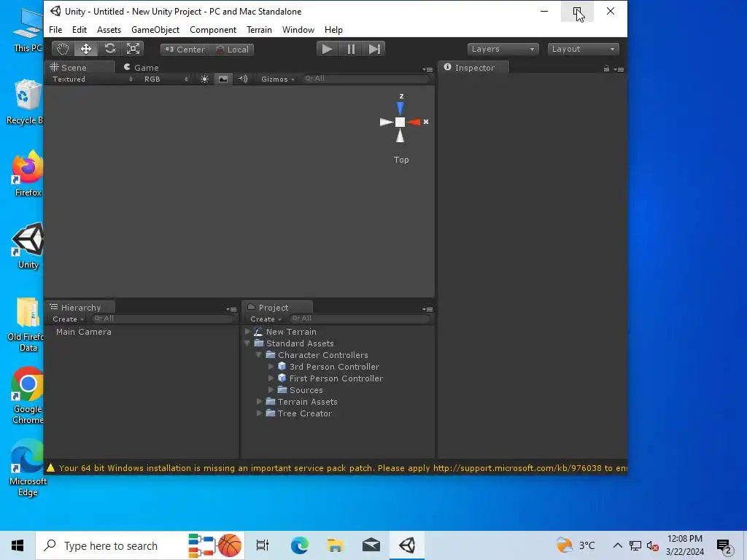Open the Component menu

(x=213, y=29)
